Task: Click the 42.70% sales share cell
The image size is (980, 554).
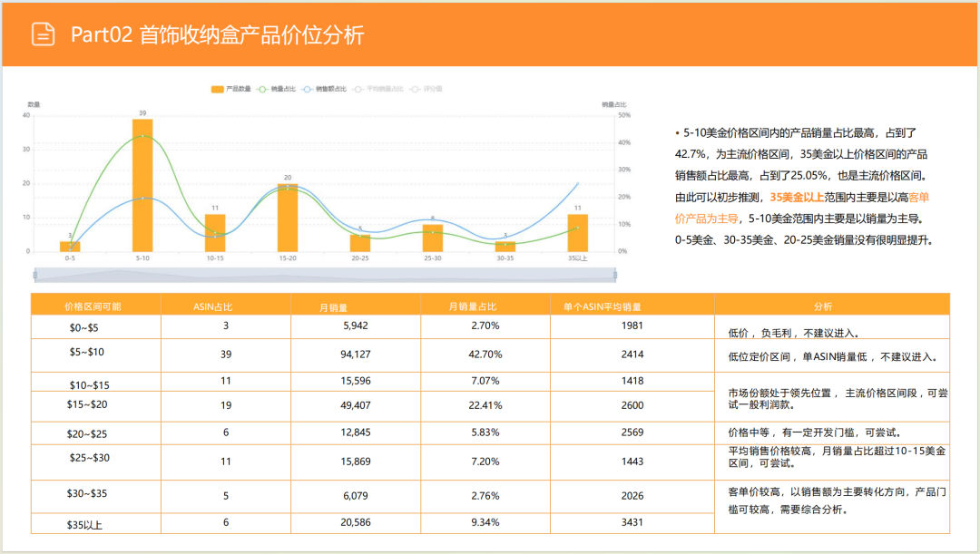Action: click(x=485, y=355)
